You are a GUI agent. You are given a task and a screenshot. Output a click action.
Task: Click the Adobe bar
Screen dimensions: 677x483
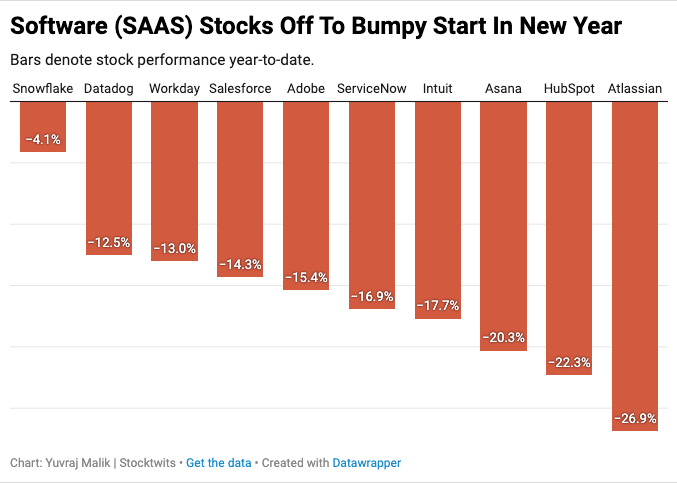coord(306,190)
